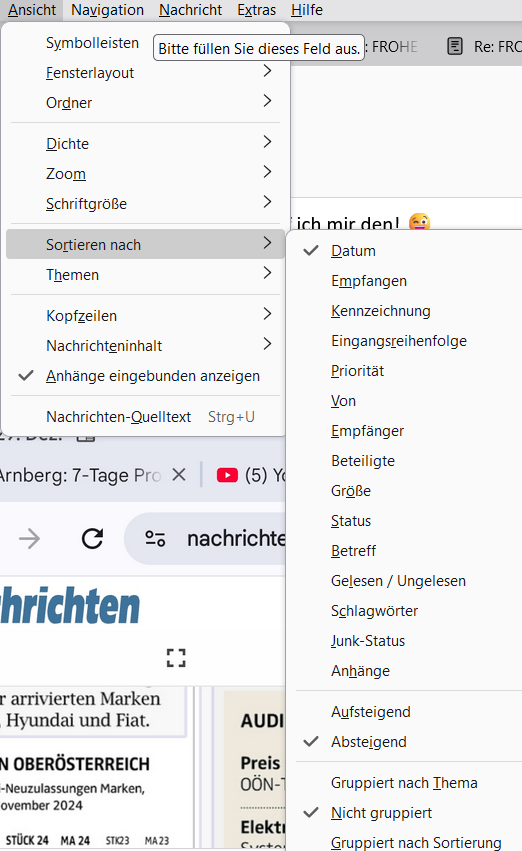This screenshot has height=851, width=522.
Task: Click the browser forward arrow
Action: (29, 539)
